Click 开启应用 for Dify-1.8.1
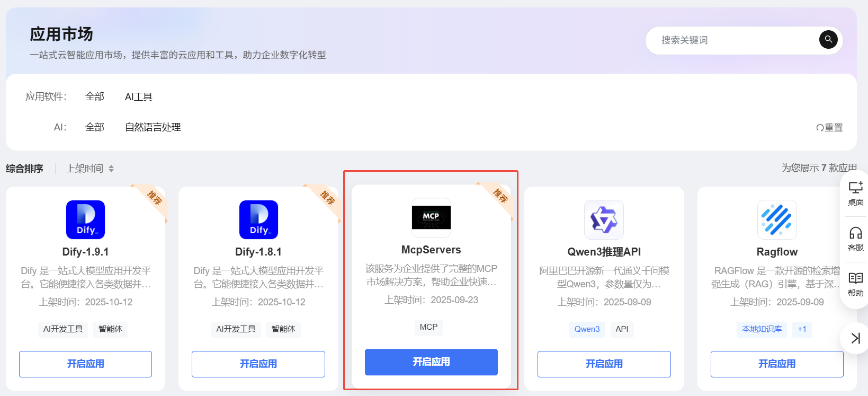 pyautogui.click(x=258, y=364)
